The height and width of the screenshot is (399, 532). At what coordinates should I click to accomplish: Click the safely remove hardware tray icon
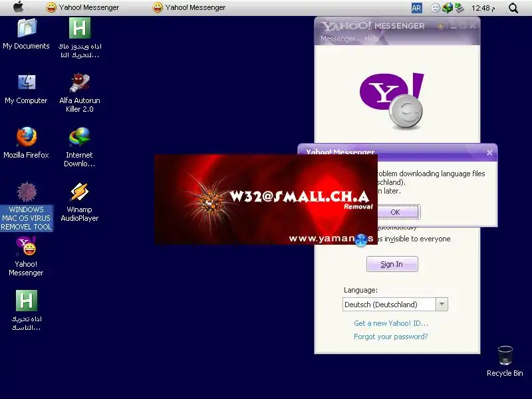pyautogui.click(x=459, y=7)
